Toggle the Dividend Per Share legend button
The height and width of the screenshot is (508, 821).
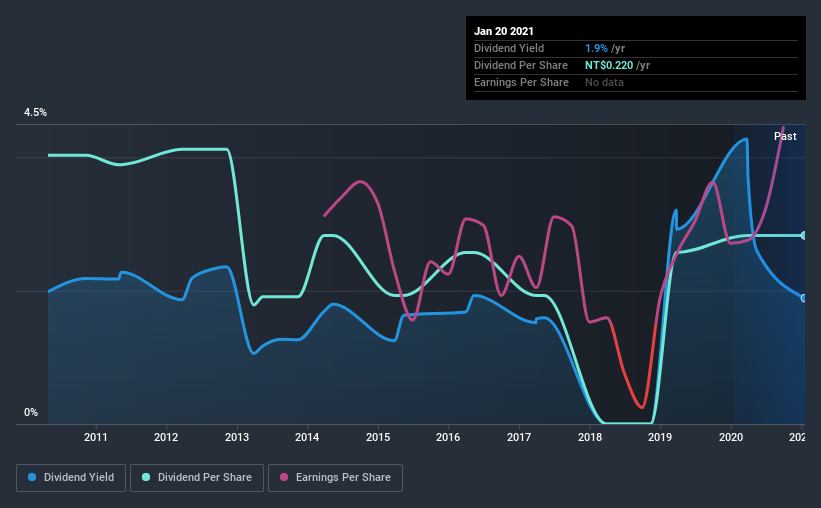(197, 478)
